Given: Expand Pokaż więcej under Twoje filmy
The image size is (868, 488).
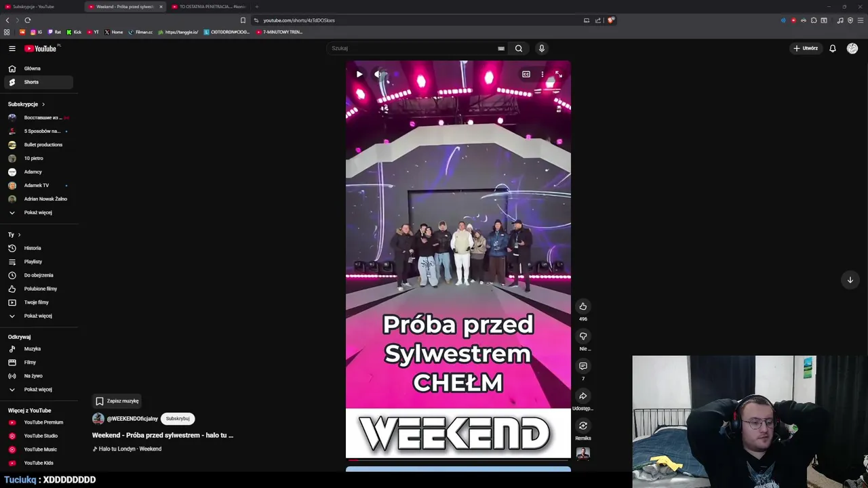Looking at the screenshot, I should coord(39,316).
